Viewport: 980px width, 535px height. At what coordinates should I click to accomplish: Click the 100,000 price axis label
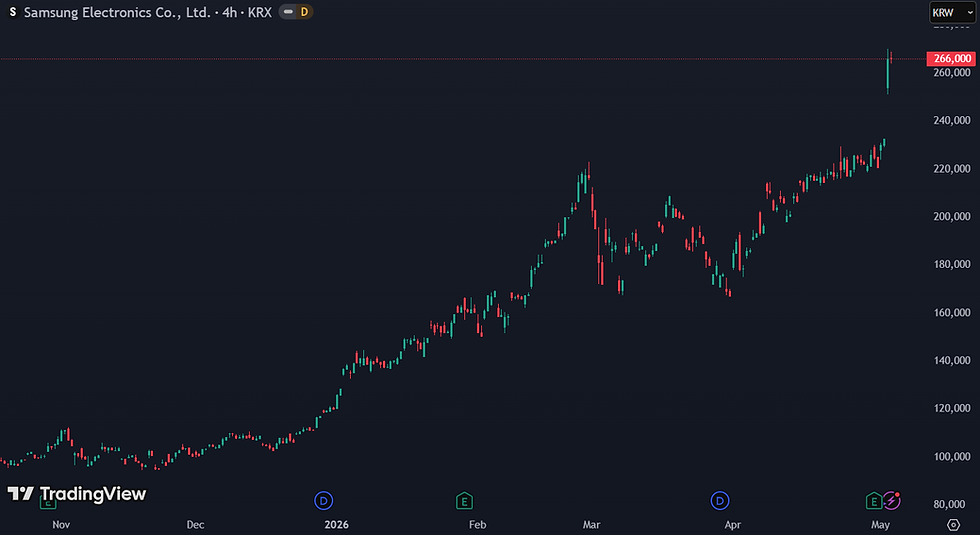951,456
